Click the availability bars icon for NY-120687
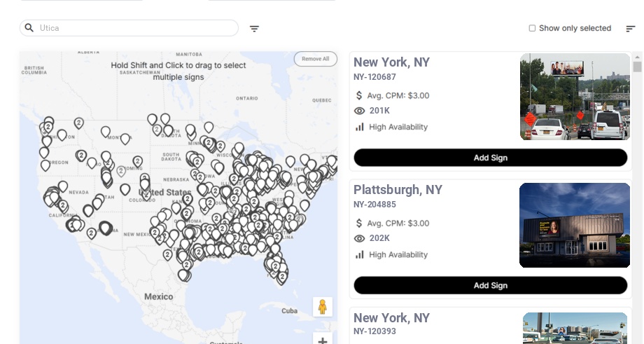644x344 pixels. pyautogui.click(x=360, y=127)
